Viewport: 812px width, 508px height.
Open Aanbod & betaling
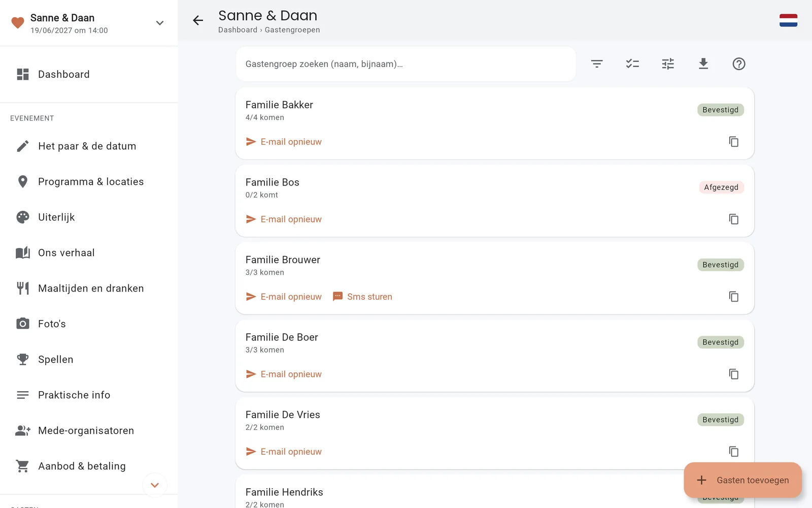[89, 466]
